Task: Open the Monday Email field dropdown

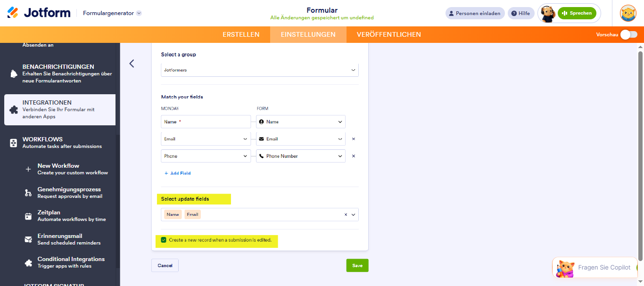Action: click(x=206, y=139)
